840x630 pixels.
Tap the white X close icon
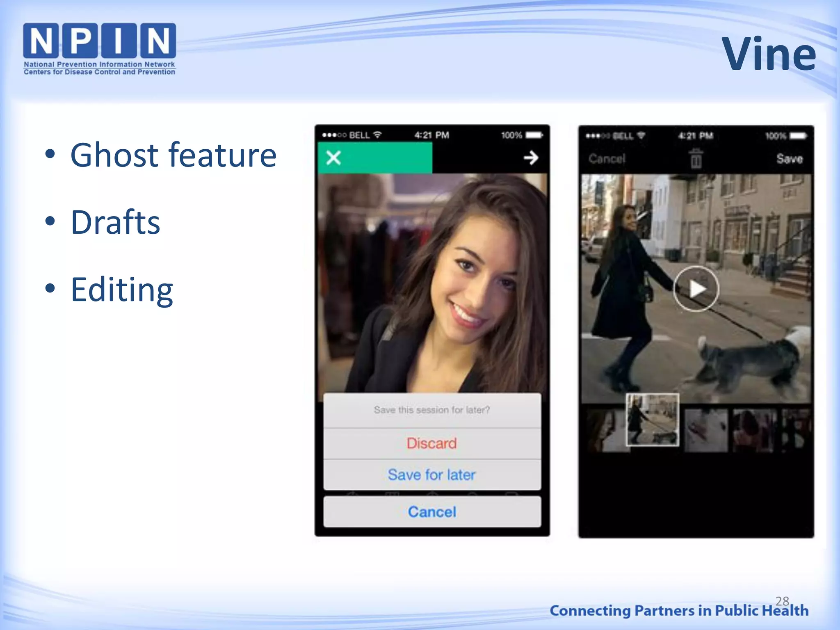333,157
